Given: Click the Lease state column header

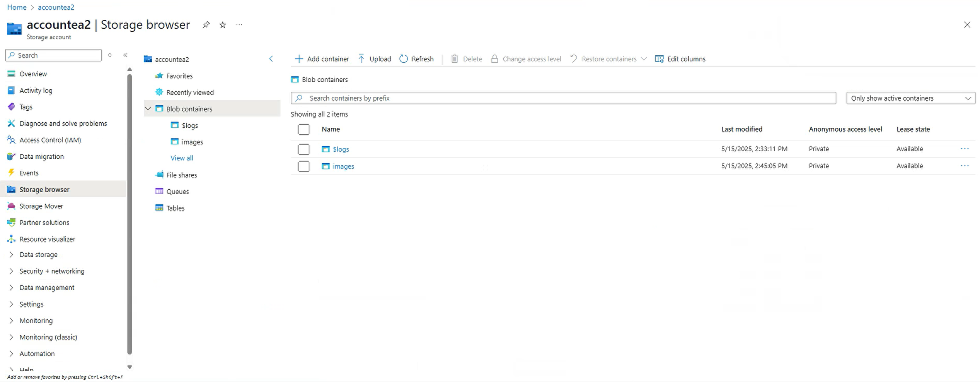Looking at the screenshot, I should click(913, 129).
